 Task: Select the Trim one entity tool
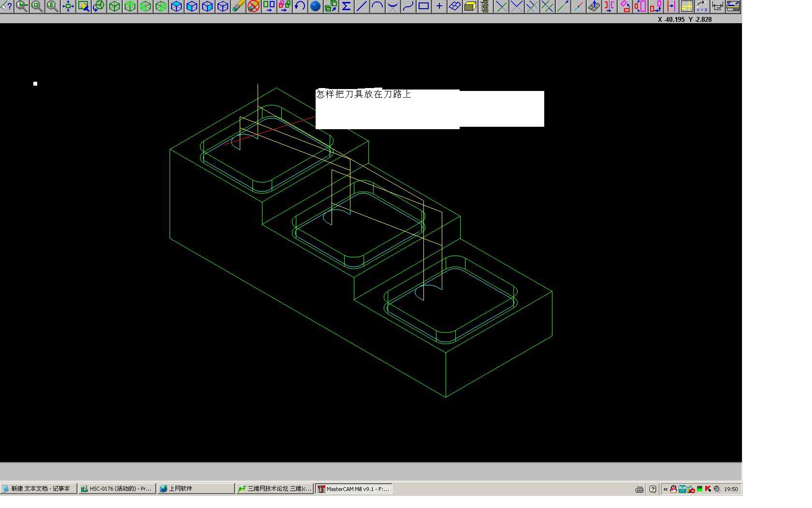tap(501, 6)
